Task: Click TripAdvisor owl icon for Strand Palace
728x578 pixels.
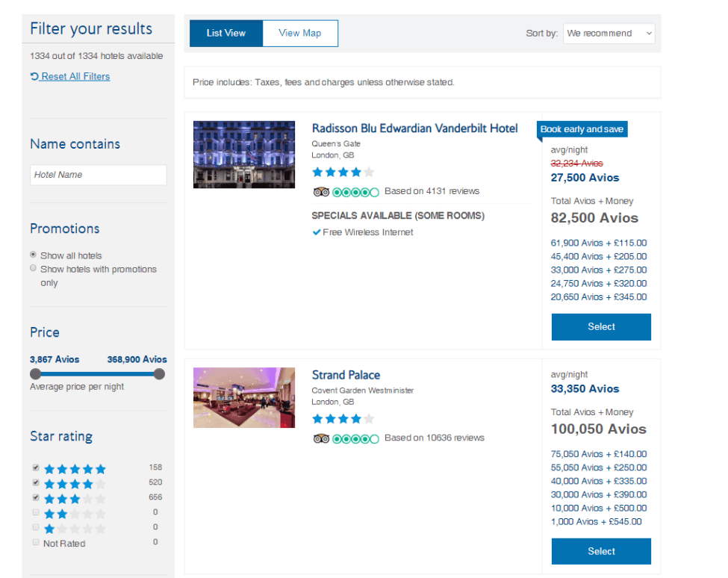Action: point(321,438)
